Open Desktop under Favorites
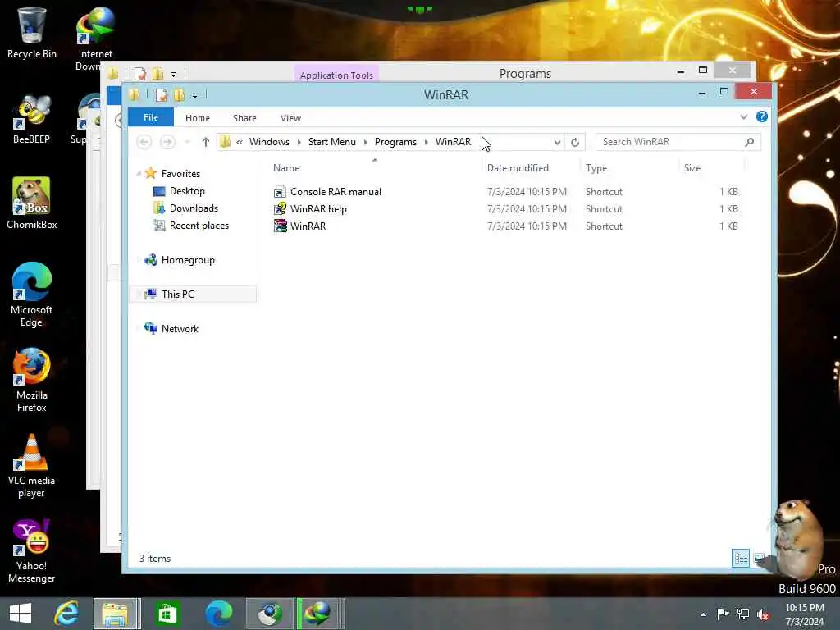The image size is (840, 630). coord(187,190)
